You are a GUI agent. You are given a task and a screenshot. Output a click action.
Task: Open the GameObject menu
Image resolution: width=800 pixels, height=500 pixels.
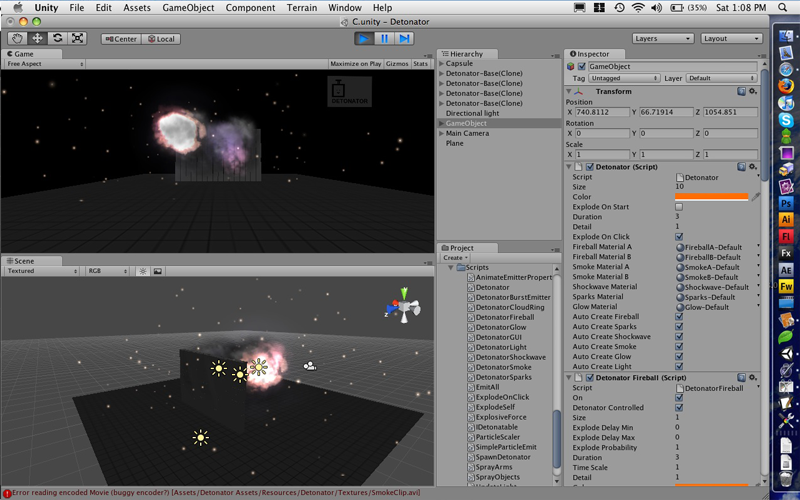pyautogui.click(x=187, y=7)
